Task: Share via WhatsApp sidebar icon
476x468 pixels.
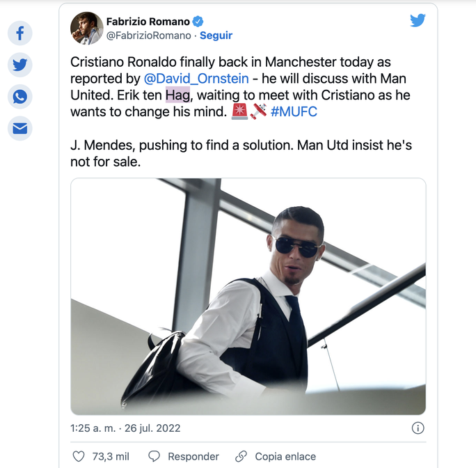Action: click(x=19, y=96)
